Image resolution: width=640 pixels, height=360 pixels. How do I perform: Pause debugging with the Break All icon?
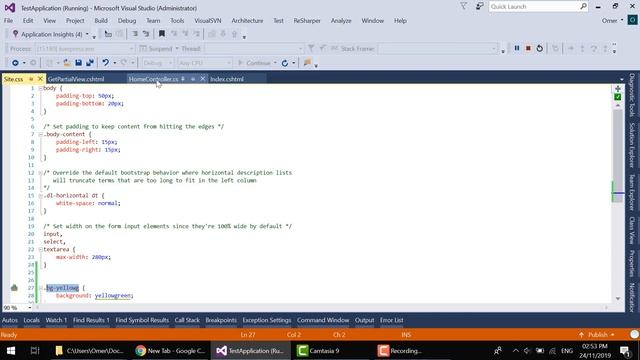coord(517,48)
